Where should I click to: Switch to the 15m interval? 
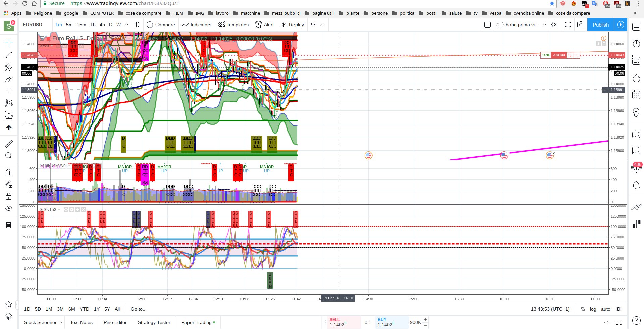(81, 25)
